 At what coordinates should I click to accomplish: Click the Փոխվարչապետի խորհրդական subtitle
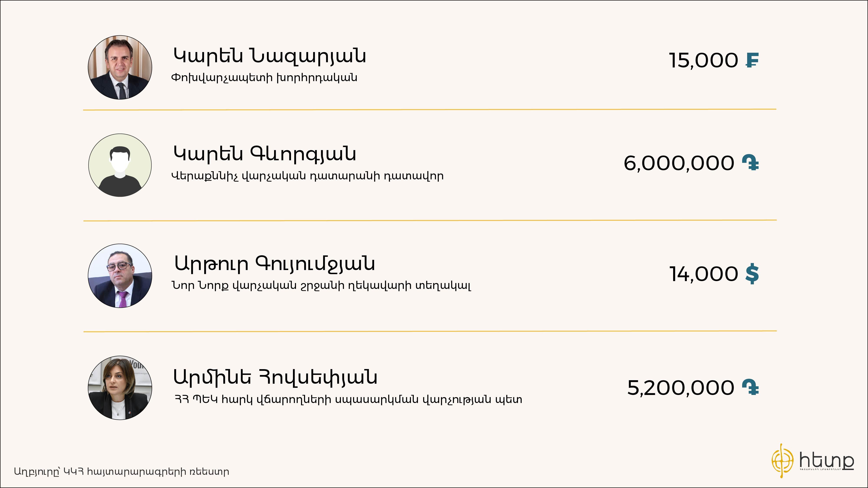[264, 78]
